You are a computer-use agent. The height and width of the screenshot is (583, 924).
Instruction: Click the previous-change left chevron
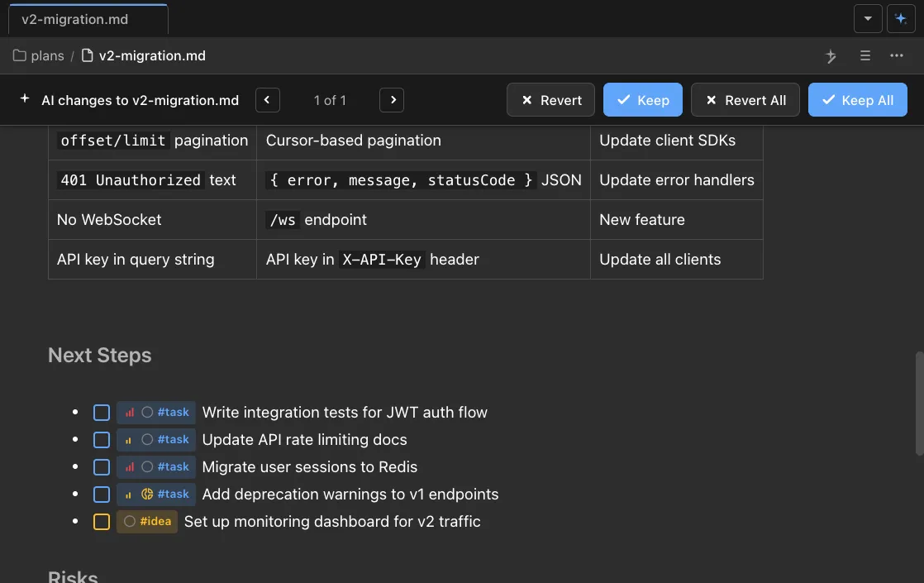coord(267,99)
